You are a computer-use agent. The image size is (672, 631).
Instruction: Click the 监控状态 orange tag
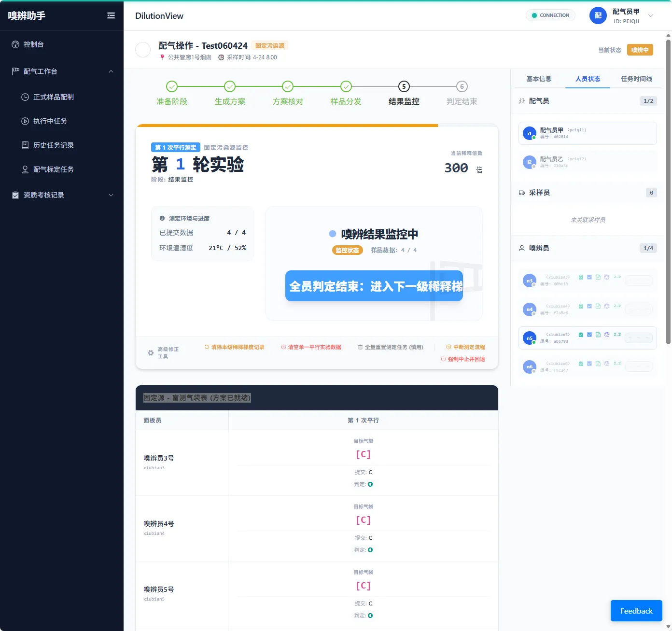[x=347, y=250]
